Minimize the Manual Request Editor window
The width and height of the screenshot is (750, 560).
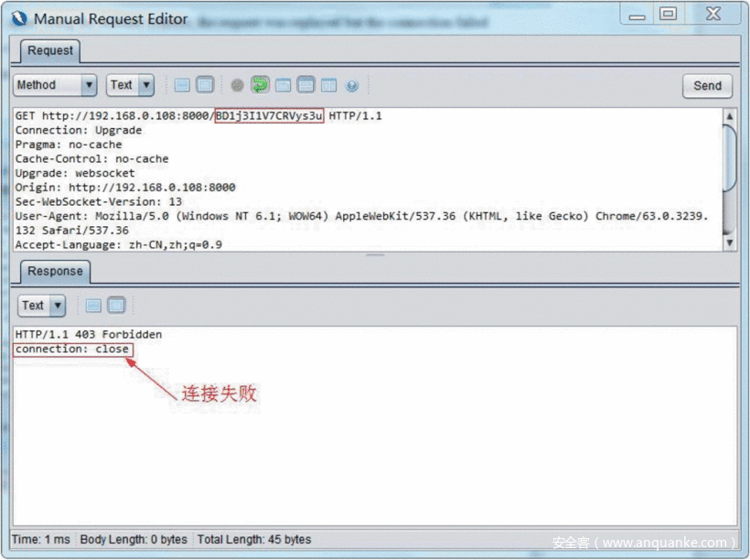tap(637, 15)
